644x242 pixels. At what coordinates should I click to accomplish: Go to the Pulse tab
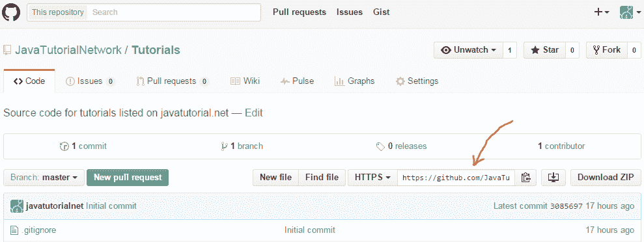click(298, 81)
